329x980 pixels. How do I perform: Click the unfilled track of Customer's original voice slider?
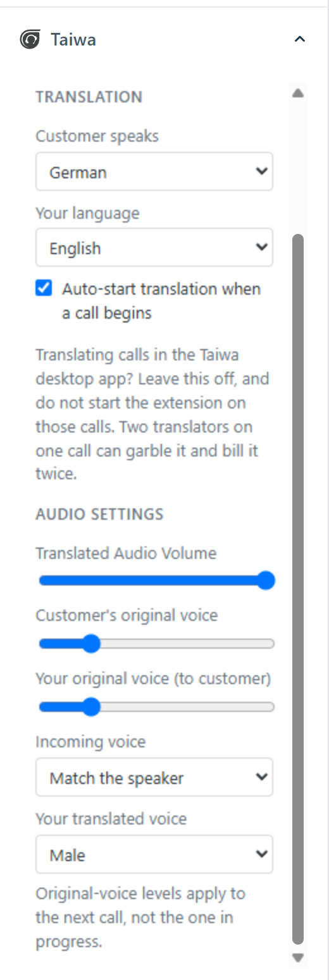[x=187, y=644]
